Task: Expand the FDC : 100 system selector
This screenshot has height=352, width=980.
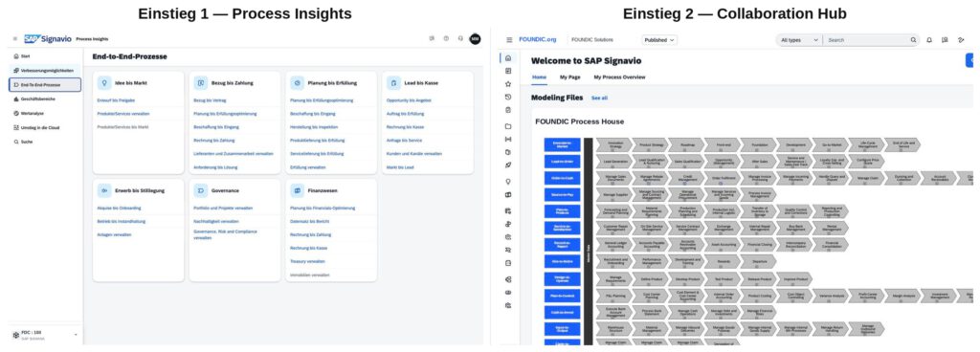Action: point(45,335)
